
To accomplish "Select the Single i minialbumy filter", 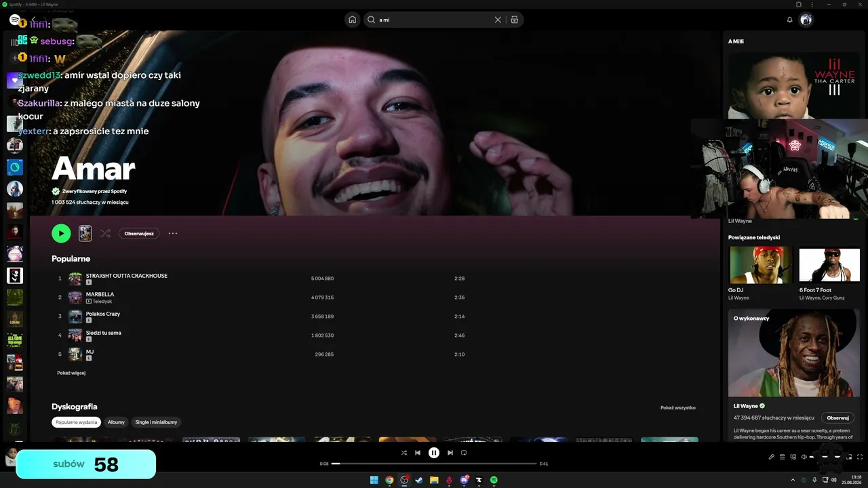I will (x=156, y=422).
